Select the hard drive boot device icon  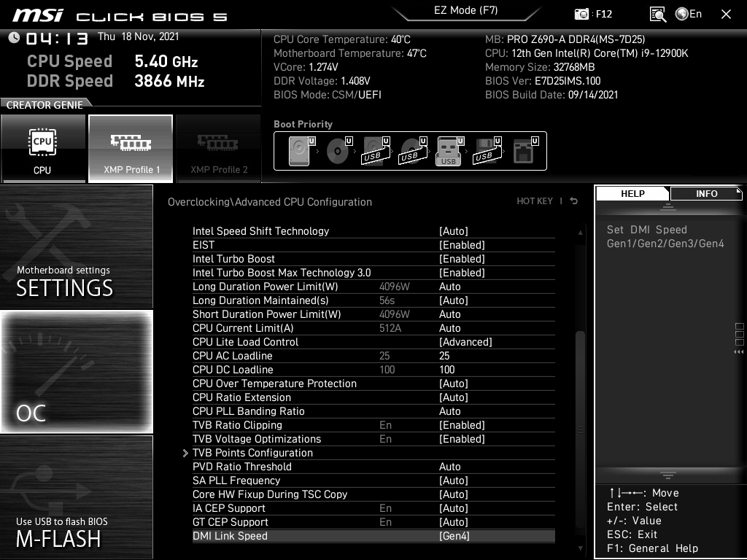301,151
